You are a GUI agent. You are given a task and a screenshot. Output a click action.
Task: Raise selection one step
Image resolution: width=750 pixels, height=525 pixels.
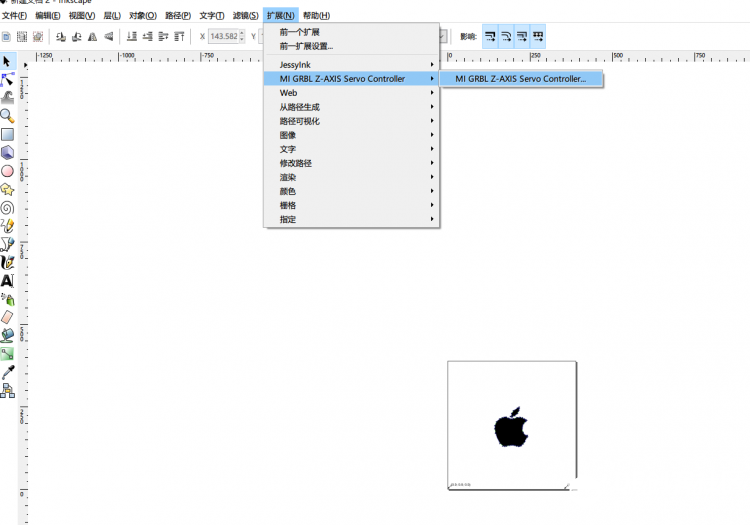(x=164, y=36)
